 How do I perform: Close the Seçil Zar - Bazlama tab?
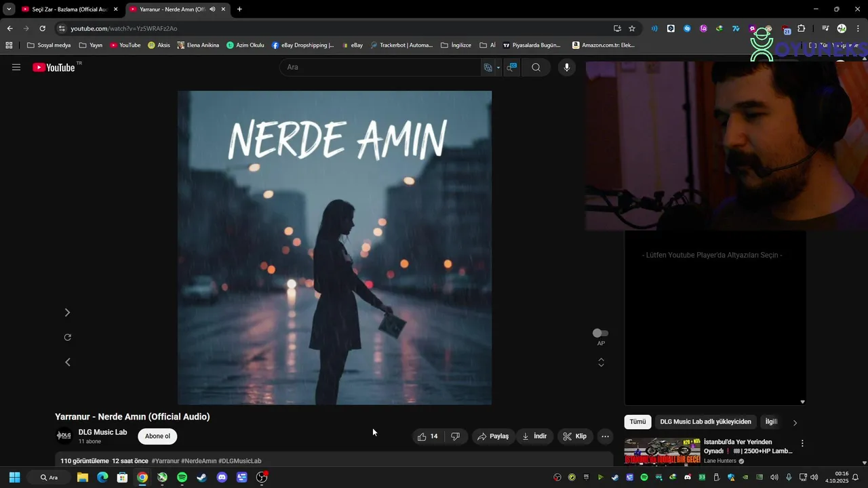[115, 9]
